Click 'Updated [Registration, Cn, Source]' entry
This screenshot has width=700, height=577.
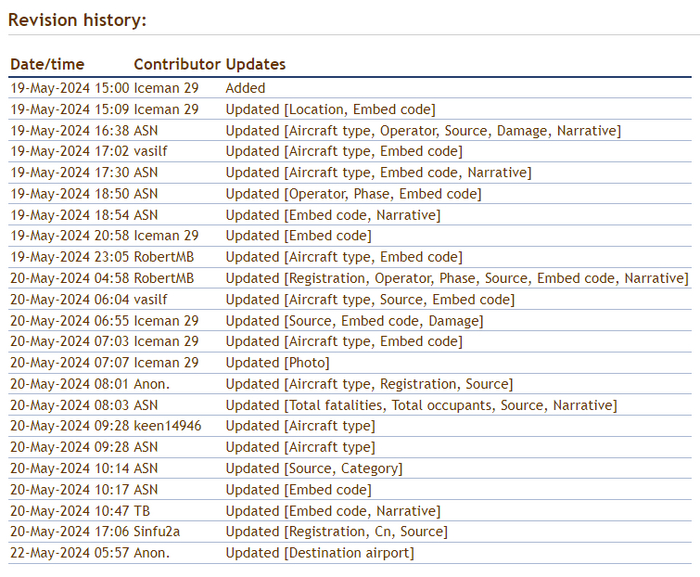(336, 532)
